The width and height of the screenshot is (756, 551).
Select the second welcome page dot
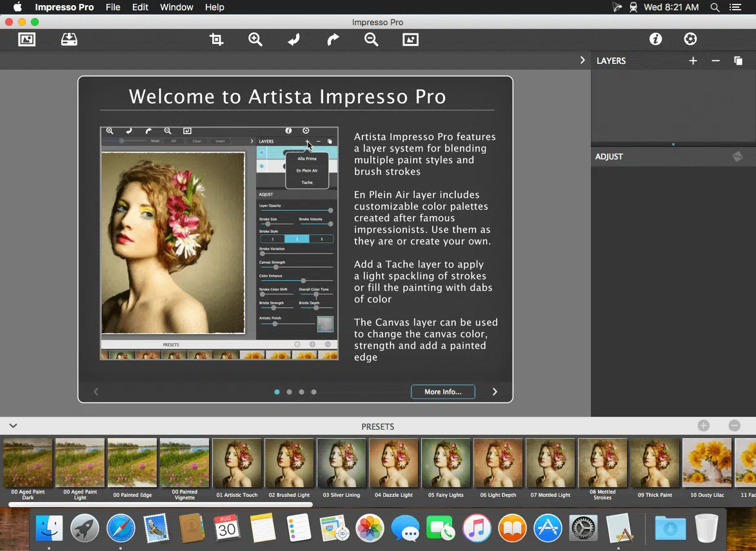click(x=289, y=392)
